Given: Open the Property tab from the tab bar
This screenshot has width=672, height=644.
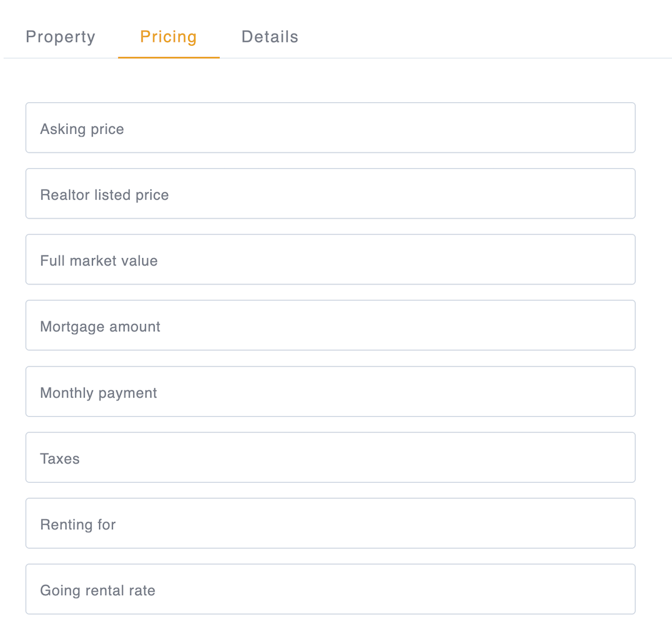Looking at the screenshot, I should coord(60,37).
